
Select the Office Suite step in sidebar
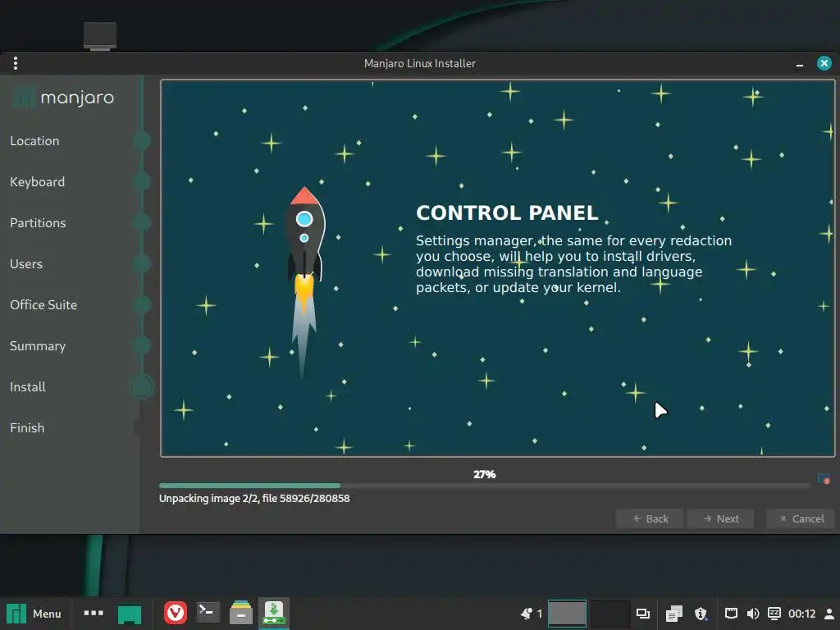click(x=43, y=305)
